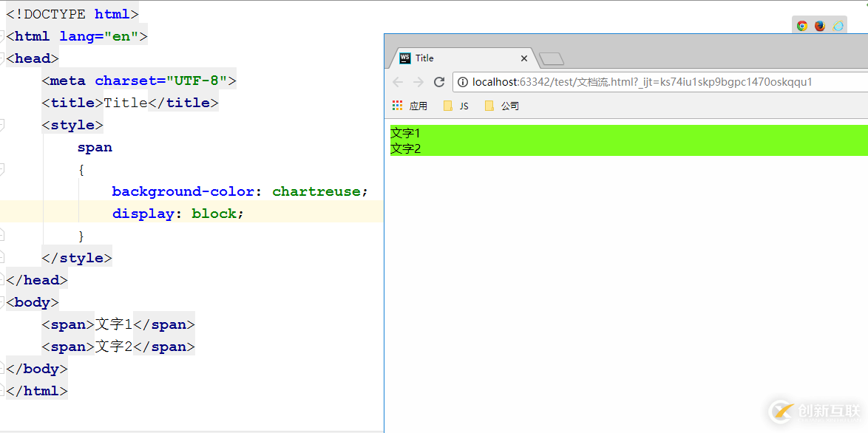Click the browser forward arrow
Viewport: 868px width, 433px height.
coord(418,83)
